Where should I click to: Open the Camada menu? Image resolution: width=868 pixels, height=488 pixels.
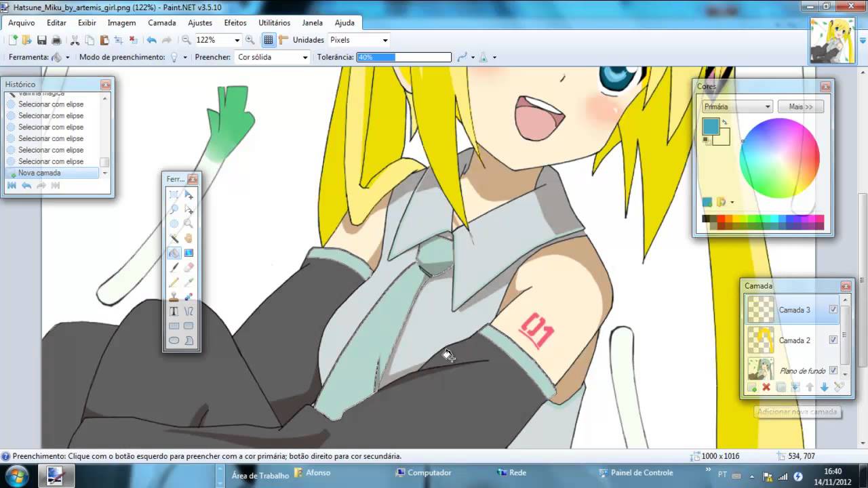click(x=162, y=22)
